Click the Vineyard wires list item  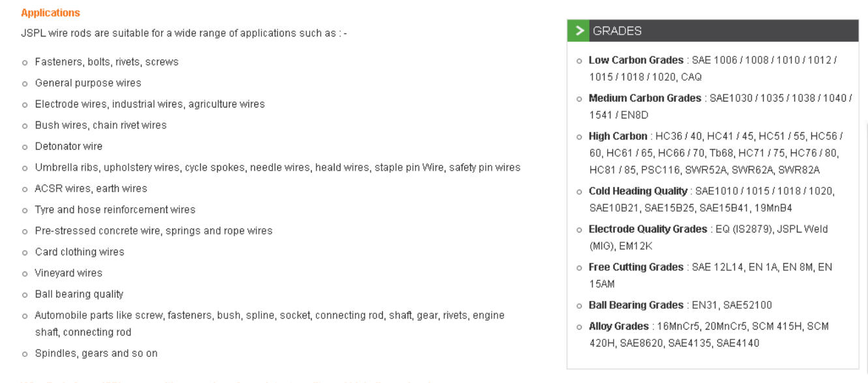click(x=68, y=273)
